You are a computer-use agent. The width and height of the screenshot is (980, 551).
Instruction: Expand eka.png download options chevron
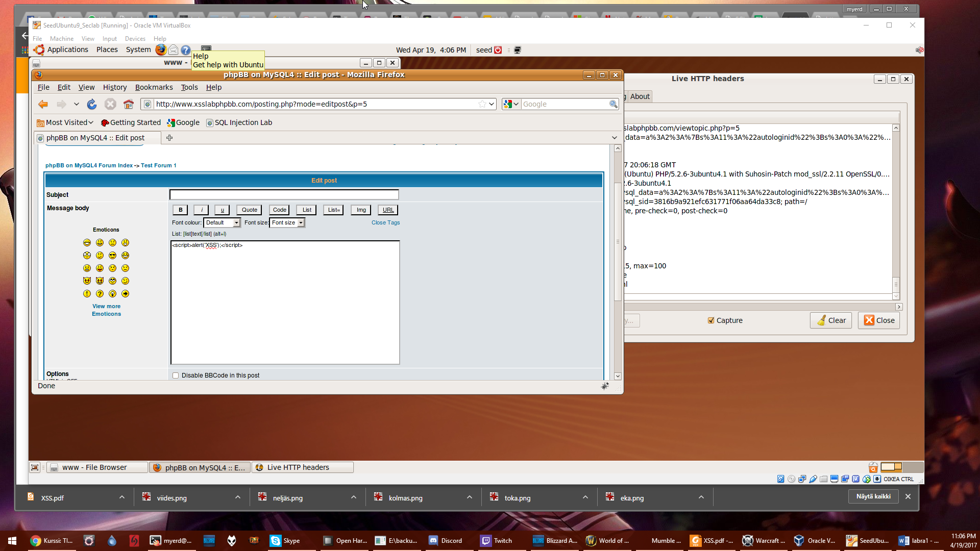701,497
